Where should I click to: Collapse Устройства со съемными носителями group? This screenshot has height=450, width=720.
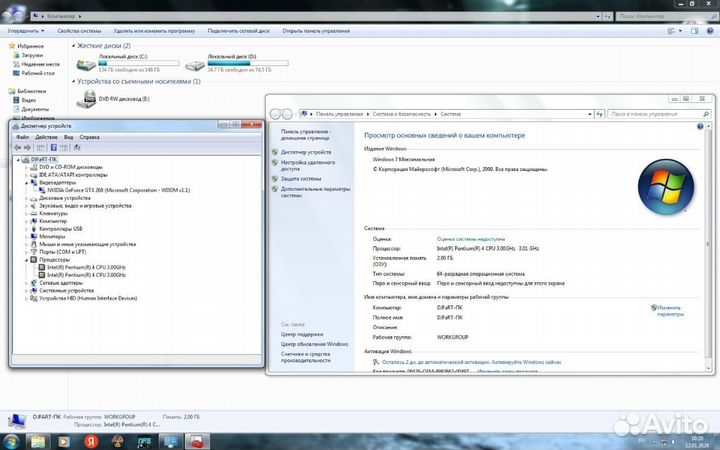73,81
